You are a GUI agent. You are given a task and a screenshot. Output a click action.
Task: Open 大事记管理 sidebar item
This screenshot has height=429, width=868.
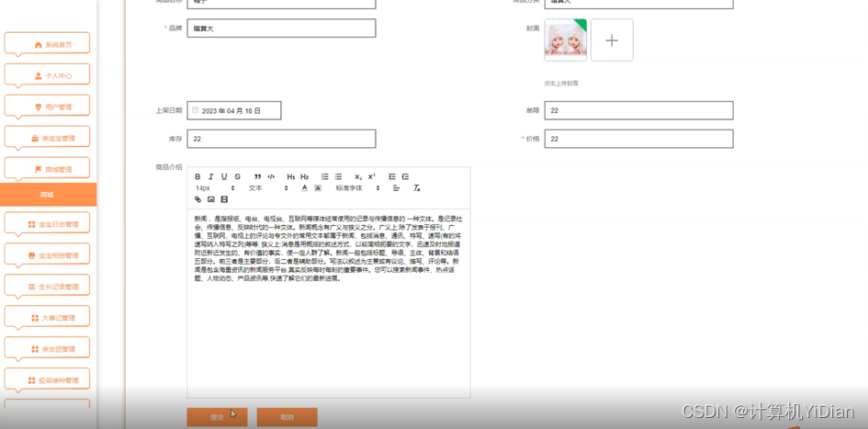point(47,318)
